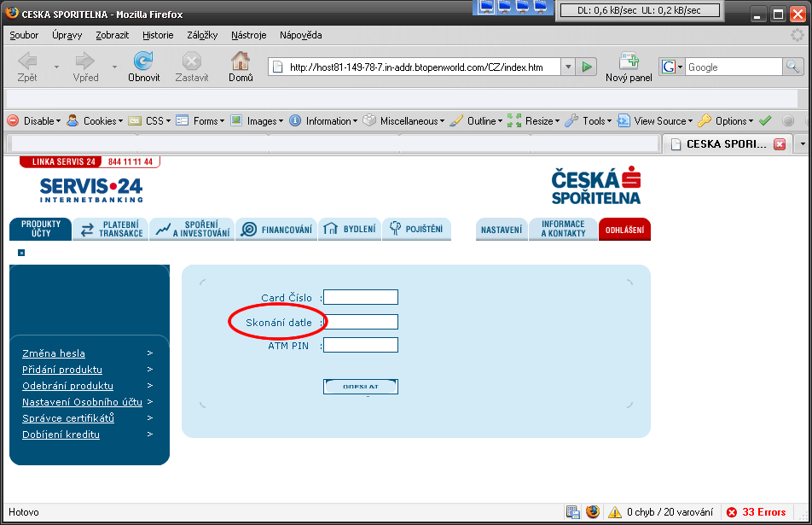Open the Úpravy menu

coord(67,35)
